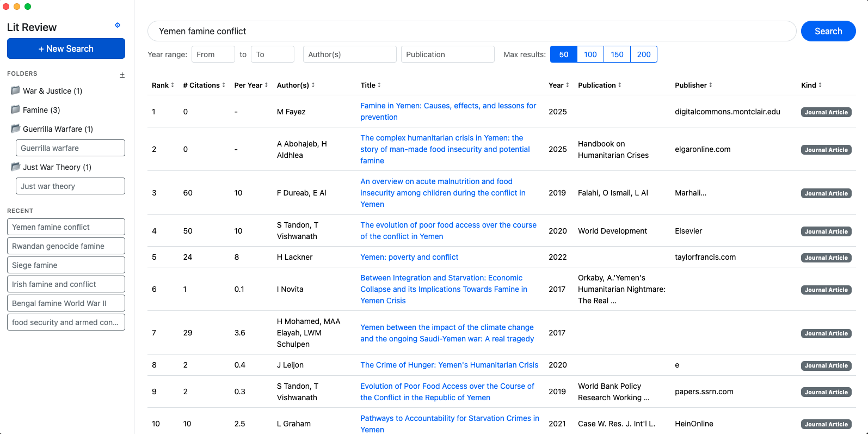
Task: Collapse the Just War Theory folder
Action: point(16,167)
